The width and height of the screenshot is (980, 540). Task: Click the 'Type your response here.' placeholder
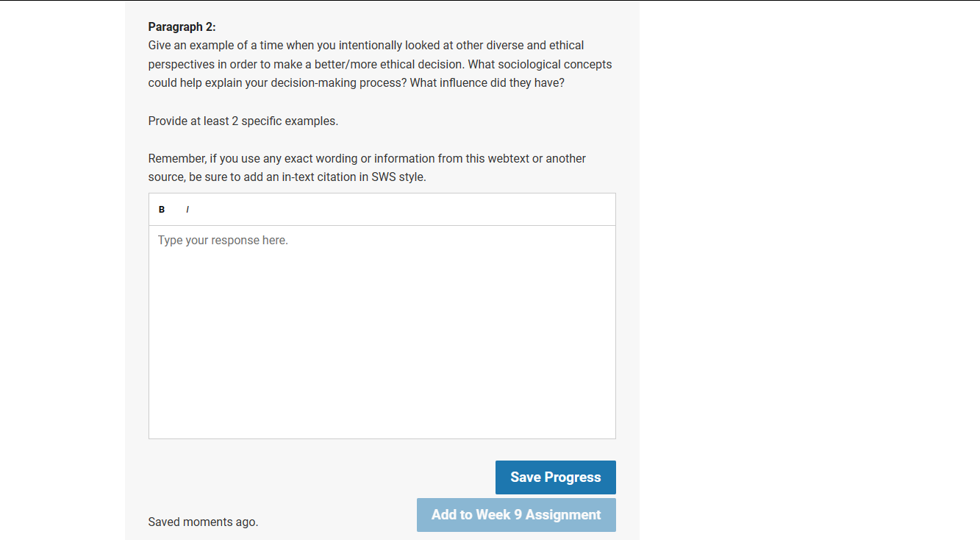pos(223,241)
